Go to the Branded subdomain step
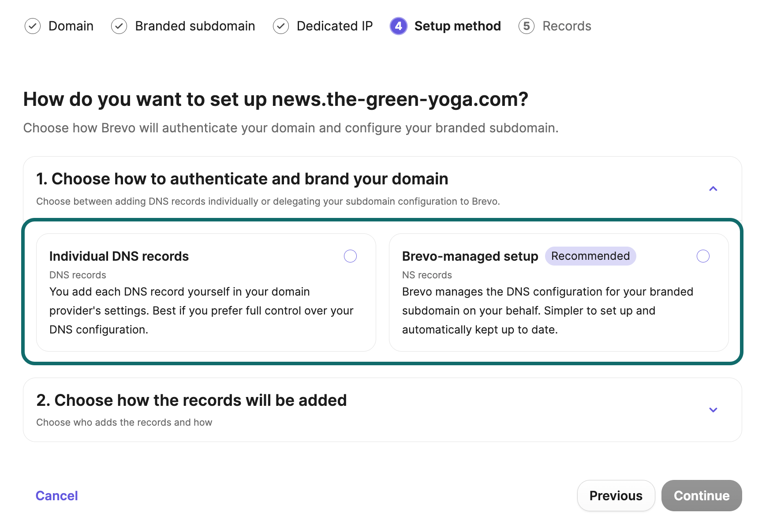The image size is (762, 532). (x=195, y=26)
